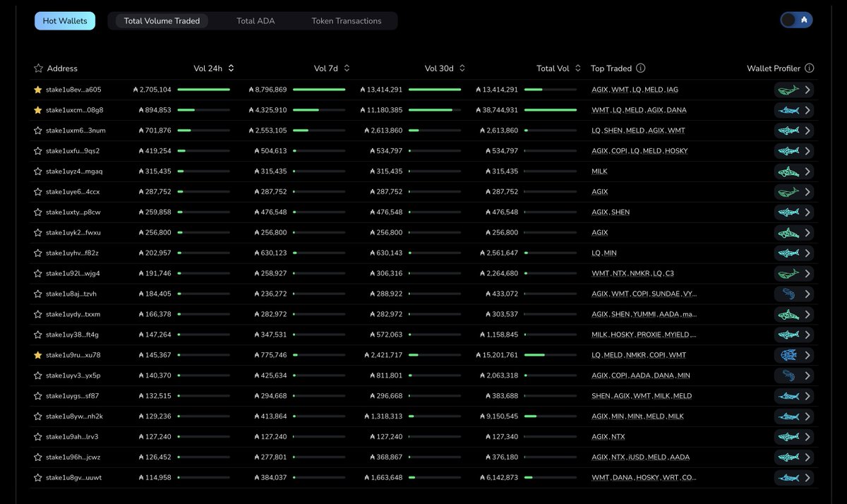Open wallet profiler for stake1uygs...sf87

794,396
